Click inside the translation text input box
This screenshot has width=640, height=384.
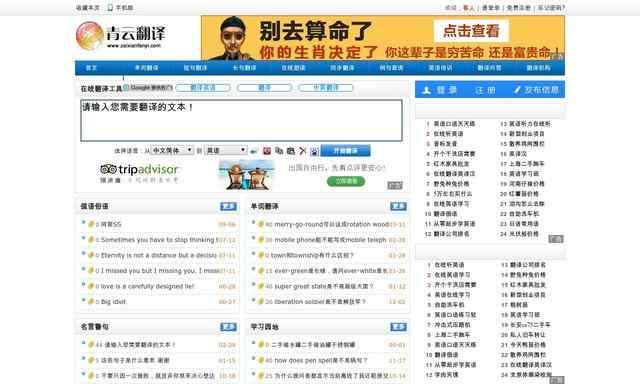pyautogui.click(x=241, y=120)
